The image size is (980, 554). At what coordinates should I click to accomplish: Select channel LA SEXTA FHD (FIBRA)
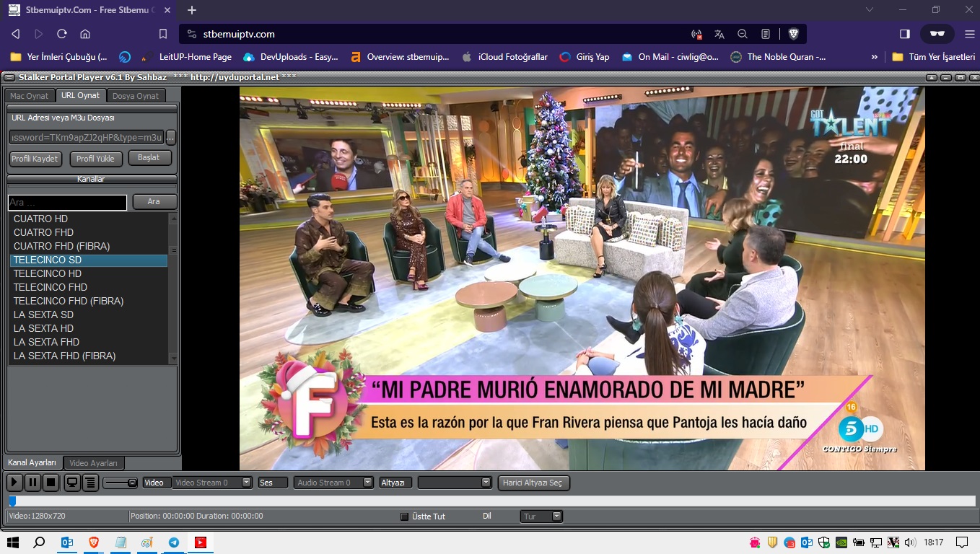tap(88, 356)
